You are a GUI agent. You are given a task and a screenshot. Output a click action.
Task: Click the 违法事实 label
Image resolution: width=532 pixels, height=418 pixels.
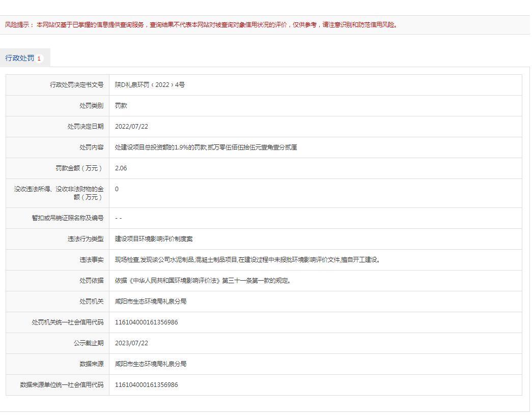point(91,260)
